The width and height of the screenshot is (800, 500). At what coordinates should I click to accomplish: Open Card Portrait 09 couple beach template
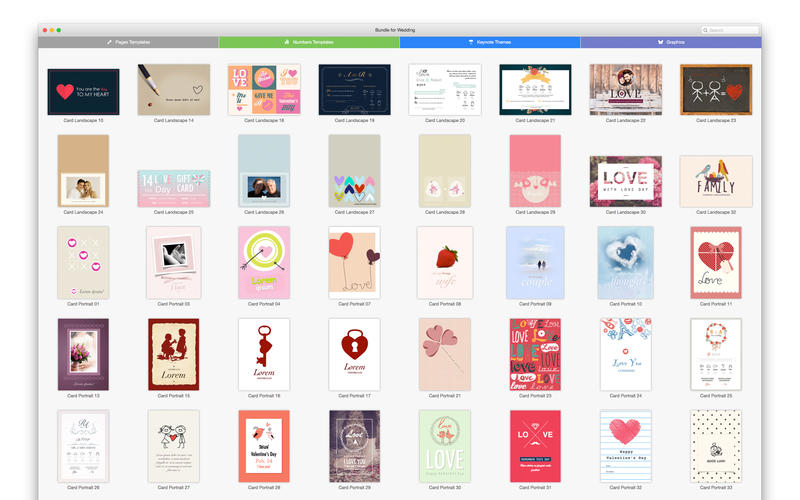tap(535, 263)
